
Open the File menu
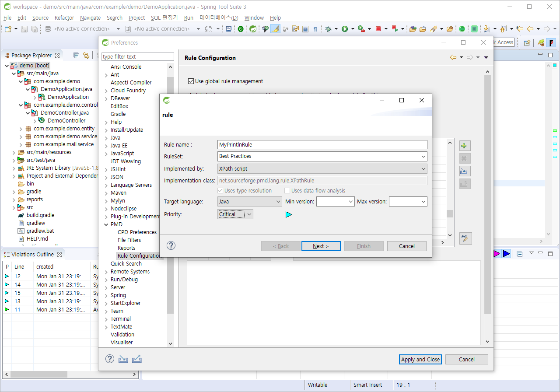7,17
